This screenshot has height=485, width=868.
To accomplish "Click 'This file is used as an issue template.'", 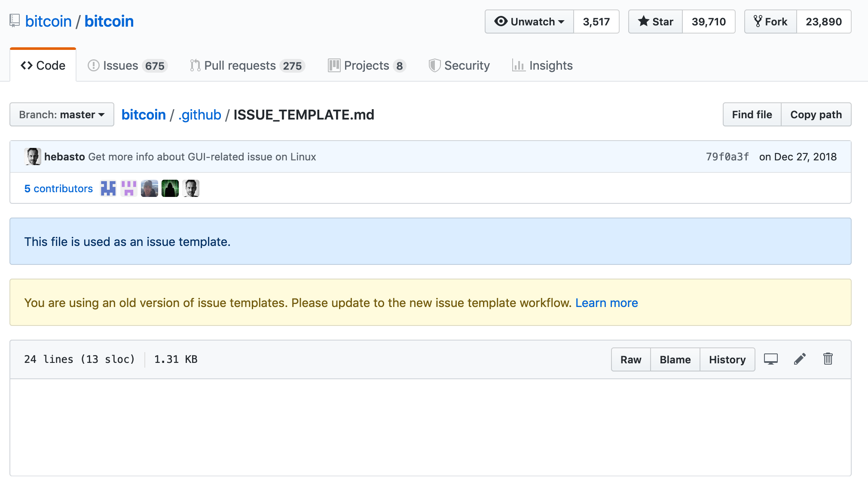I will coord(127,242).
